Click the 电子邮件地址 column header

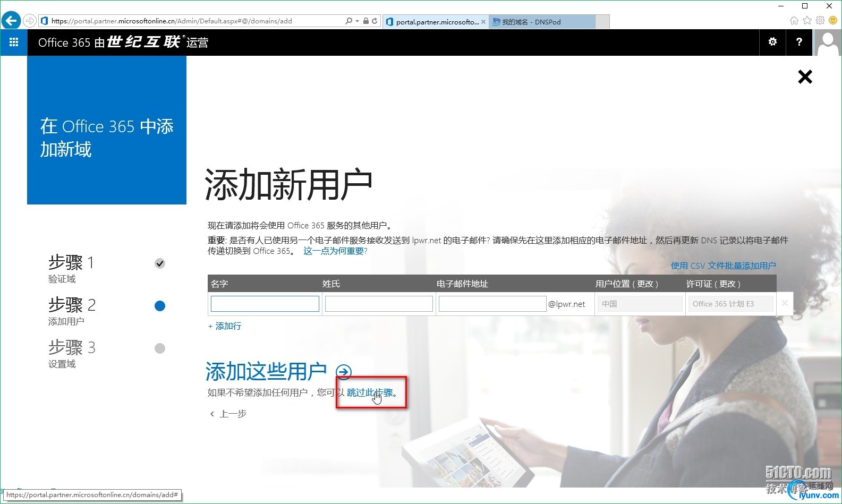(462, 284)
